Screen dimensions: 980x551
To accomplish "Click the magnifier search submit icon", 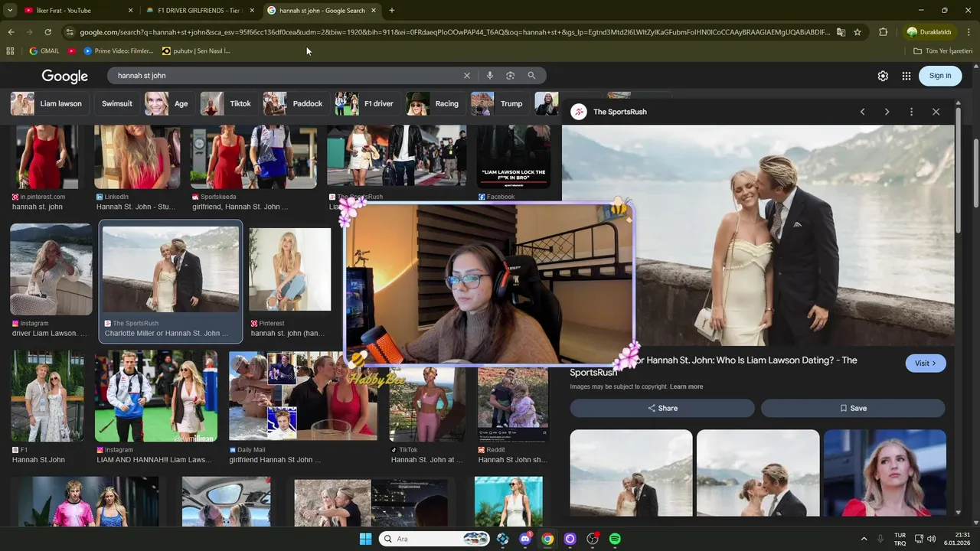I will 531,76.
